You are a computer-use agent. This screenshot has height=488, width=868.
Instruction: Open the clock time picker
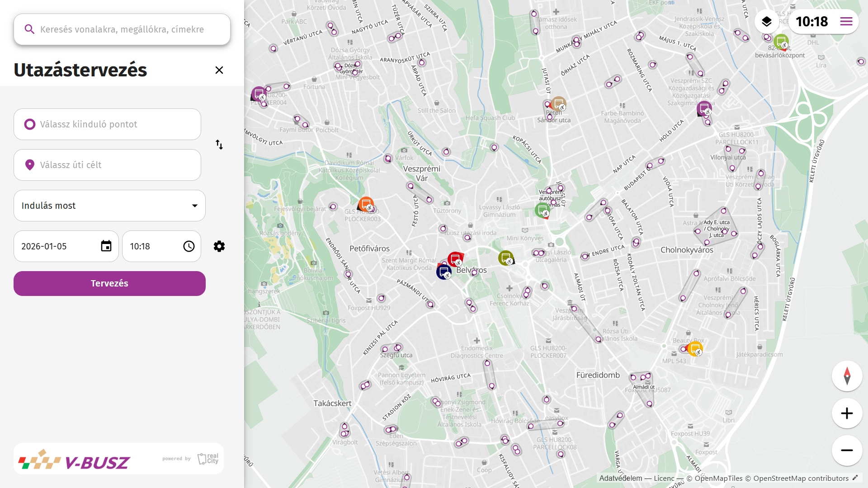[x=189, y=246]
